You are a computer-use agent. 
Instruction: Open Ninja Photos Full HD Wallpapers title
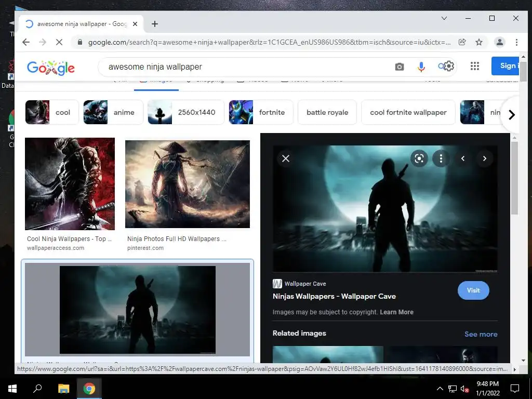pyautogui.click(x=177, y=239)
